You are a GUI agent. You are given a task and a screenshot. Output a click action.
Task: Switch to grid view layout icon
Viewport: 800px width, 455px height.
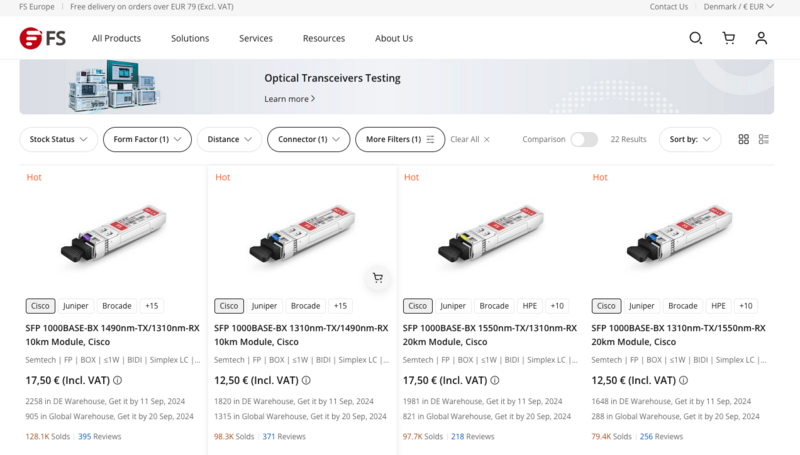click(x=743, y=139)
